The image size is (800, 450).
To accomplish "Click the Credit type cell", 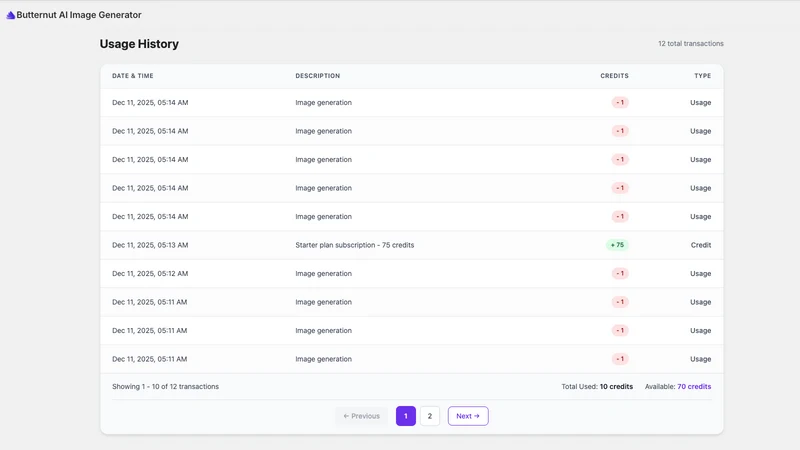I will [x=701, y=245].
